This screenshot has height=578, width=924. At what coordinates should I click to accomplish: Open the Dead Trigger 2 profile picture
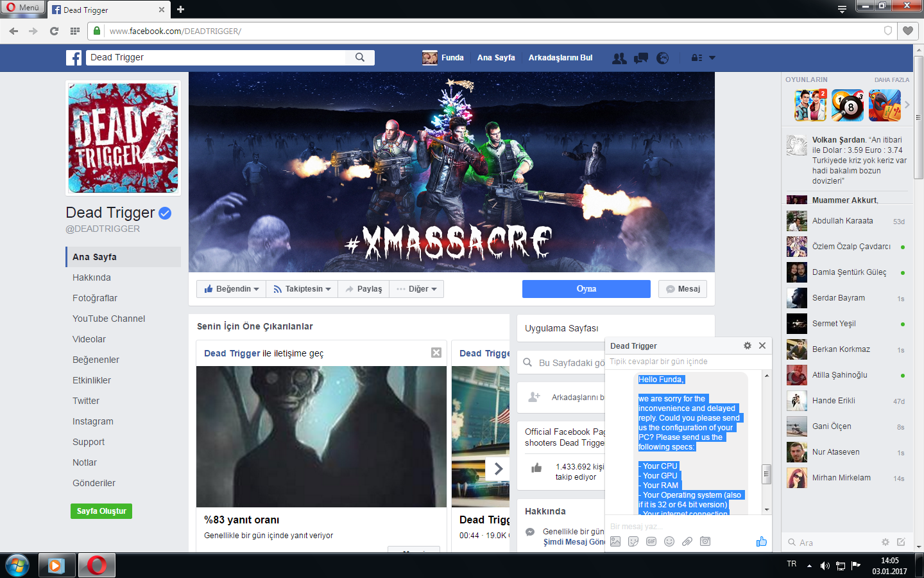click(123, 138)
